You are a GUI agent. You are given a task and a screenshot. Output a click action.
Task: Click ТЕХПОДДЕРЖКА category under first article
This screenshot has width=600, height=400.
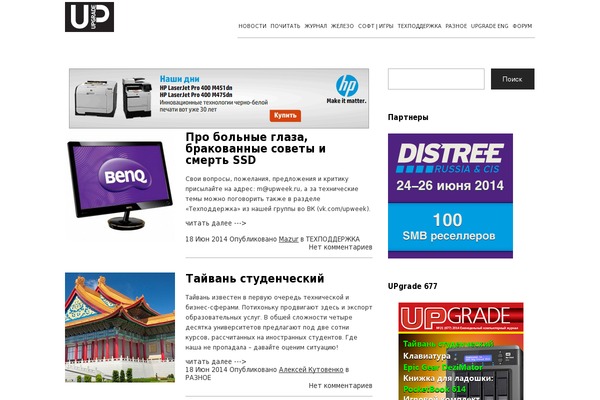[x=333, y=239]
